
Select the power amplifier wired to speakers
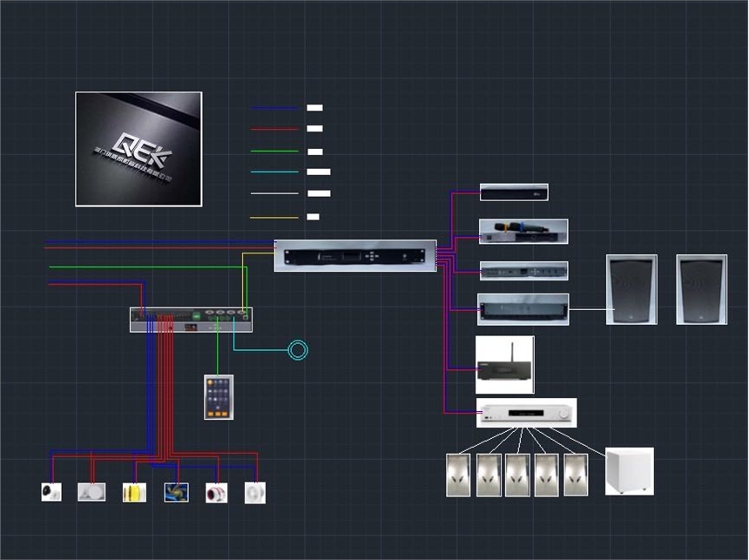[x=523, y=309]
